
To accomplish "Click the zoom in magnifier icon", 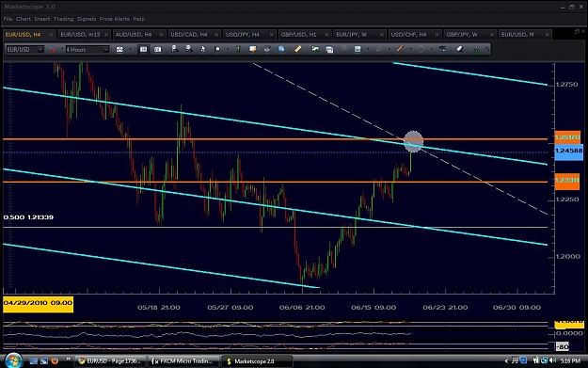I will pos(174,49).
